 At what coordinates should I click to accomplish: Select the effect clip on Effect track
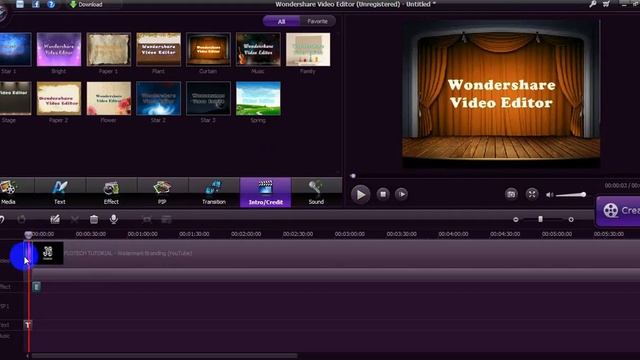[36, 287]
